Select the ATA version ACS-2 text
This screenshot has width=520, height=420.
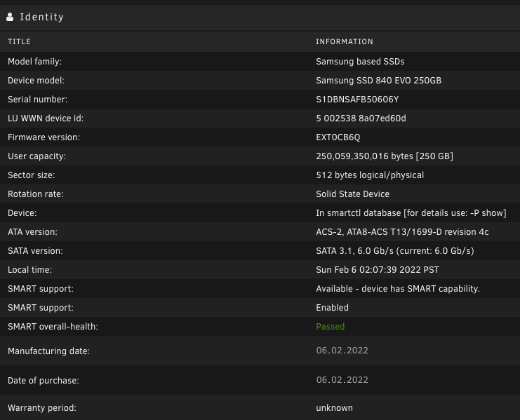pos(402,232)
